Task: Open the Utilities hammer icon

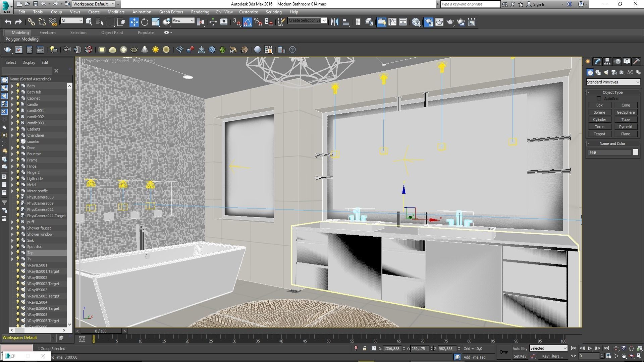Action: click(636, 61)
